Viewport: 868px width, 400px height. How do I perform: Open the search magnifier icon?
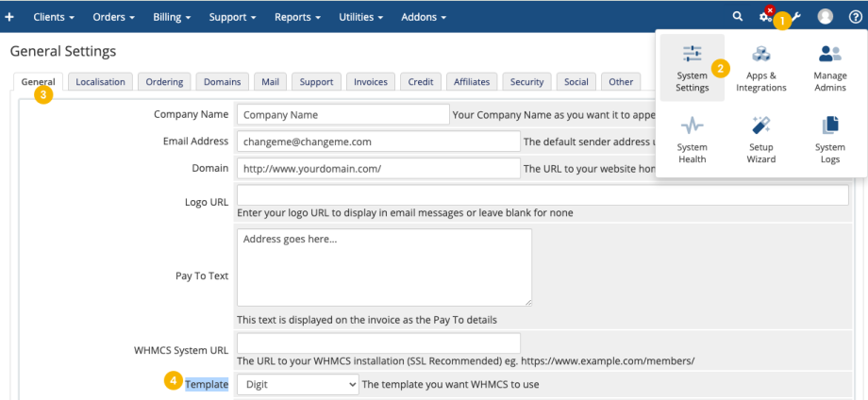[738, 17]
